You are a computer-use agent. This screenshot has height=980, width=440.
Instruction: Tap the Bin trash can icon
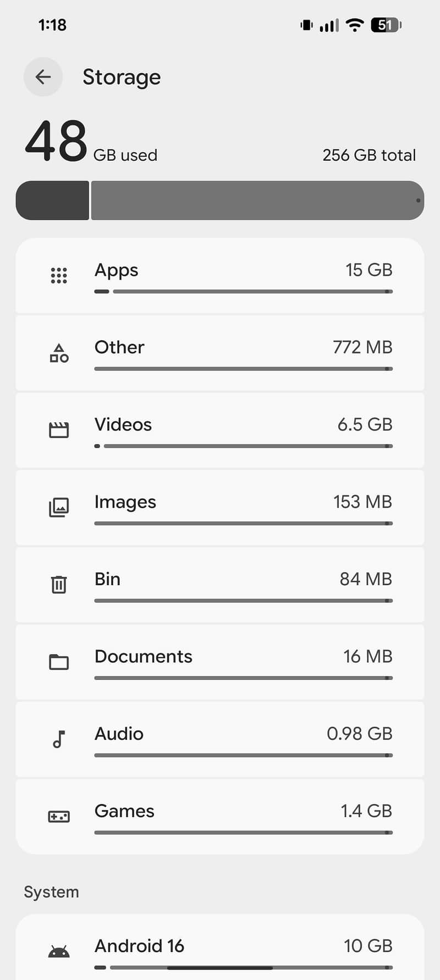59,584
